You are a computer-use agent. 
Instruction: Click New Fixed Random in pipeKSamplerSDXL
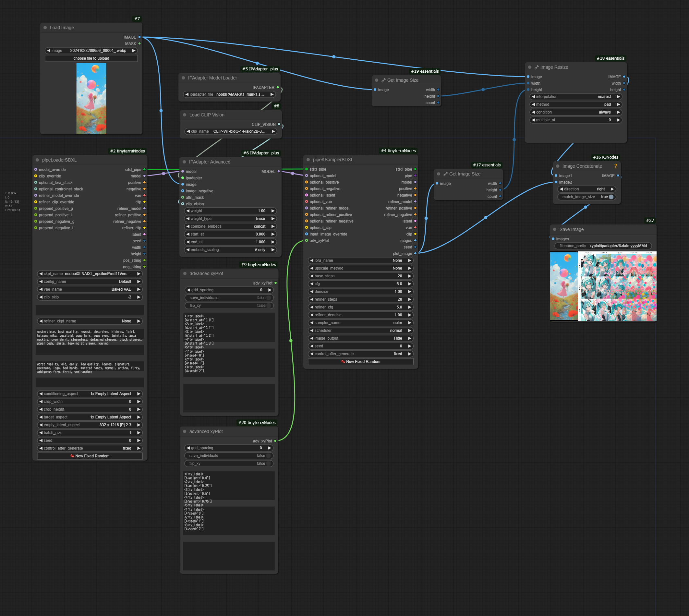click(361, 362)
